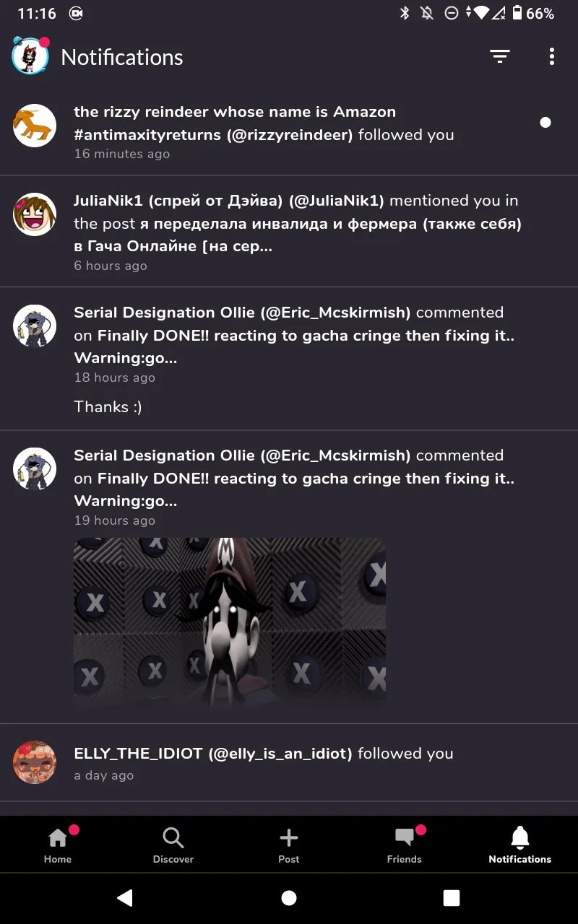Open Android recent apps square button

click(452, 897)
